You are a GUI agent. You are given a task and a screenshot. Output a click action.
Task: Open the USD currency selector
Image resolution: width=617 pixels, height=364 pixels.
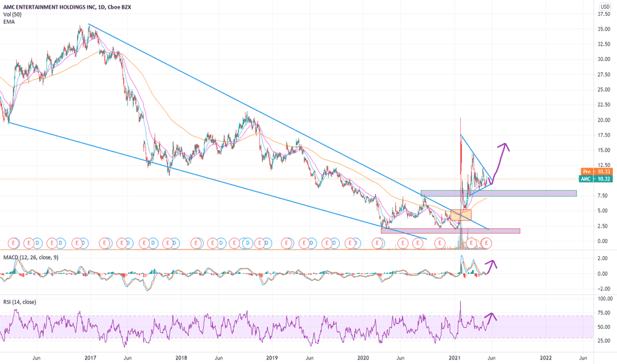(x=605, y=7)
